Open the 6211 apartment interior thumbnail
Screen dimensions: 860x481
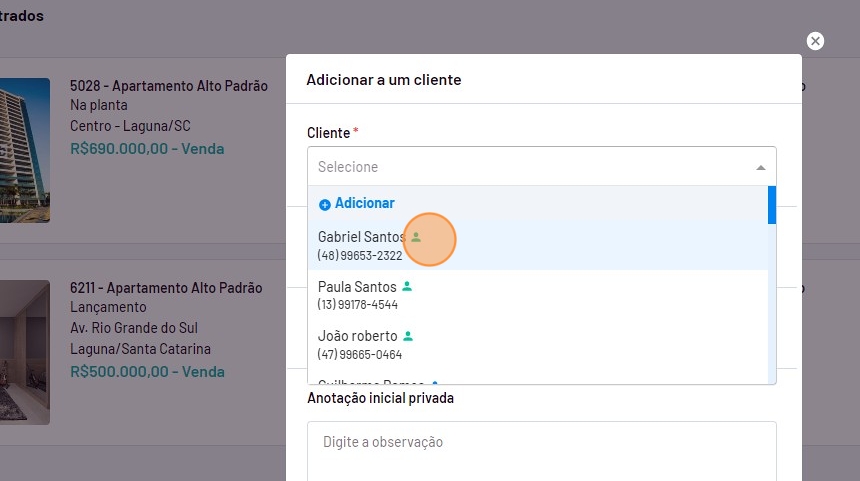[x=24, y=352]
